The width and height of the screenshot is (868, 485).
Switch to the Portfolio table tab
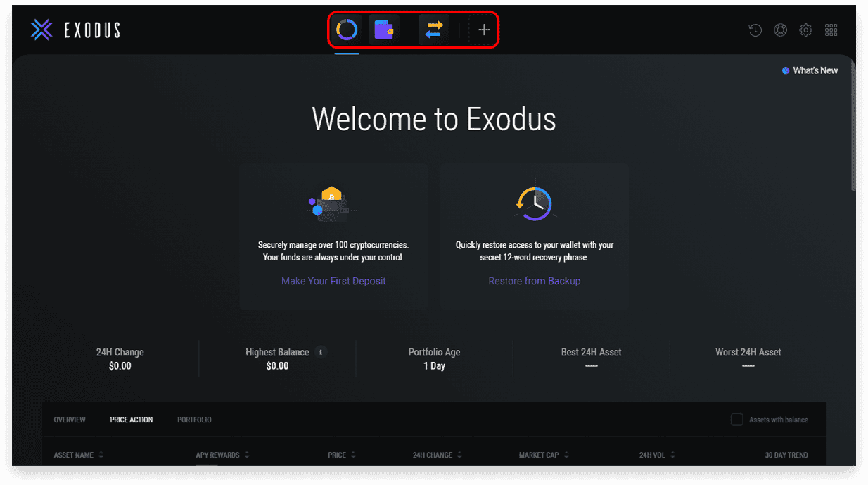tap(194, 420)
